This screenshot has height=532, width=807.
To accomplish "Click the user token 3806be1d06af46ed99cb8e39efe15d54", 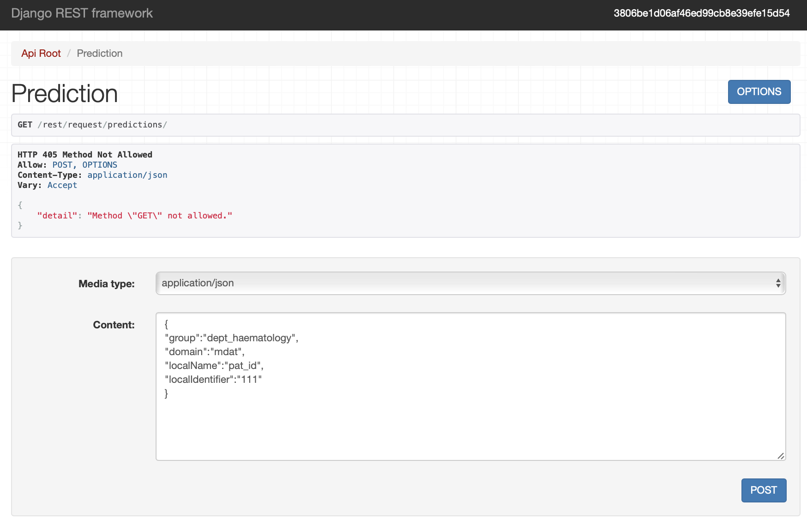I will click(701, 13).
